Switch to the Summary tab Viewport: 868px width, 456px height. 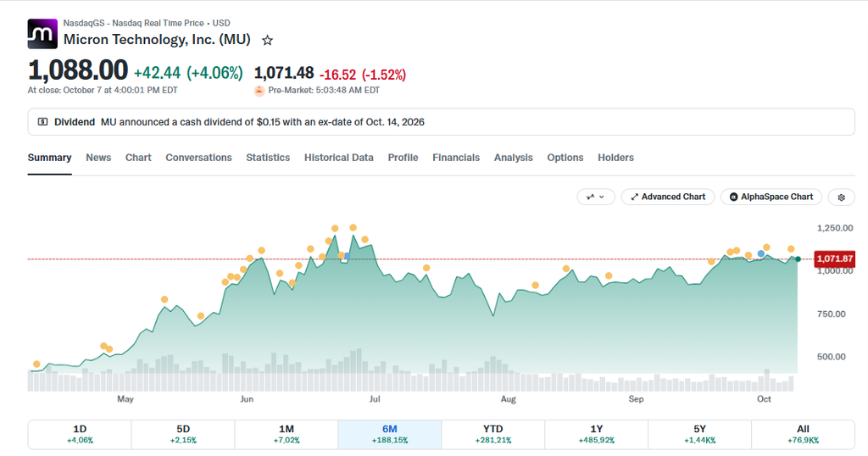pyautogui.click(x=49, y=158)
